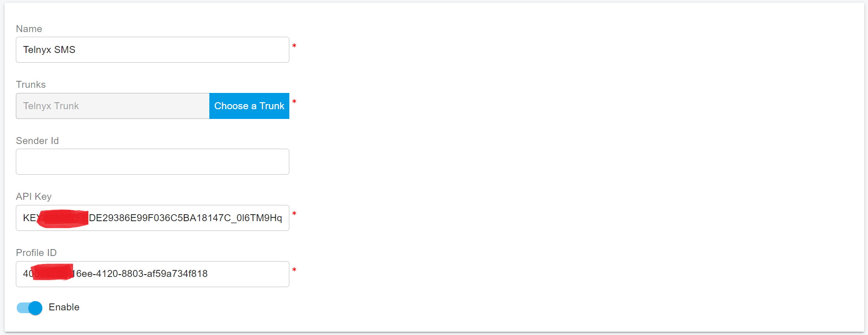Click the red asterisk beside Choose a Trunk
This screenshot has width=868, height=335.
[294, 102]
